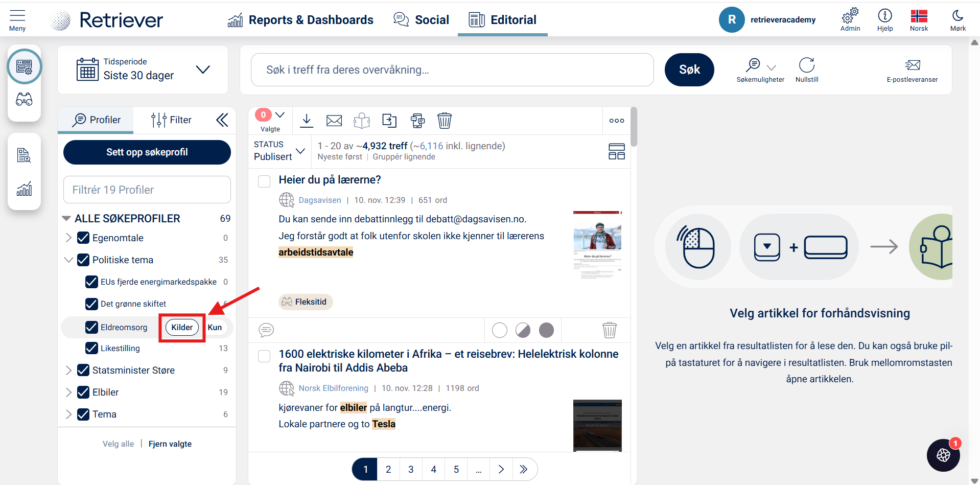Click the export document toolbar icon

389,121
